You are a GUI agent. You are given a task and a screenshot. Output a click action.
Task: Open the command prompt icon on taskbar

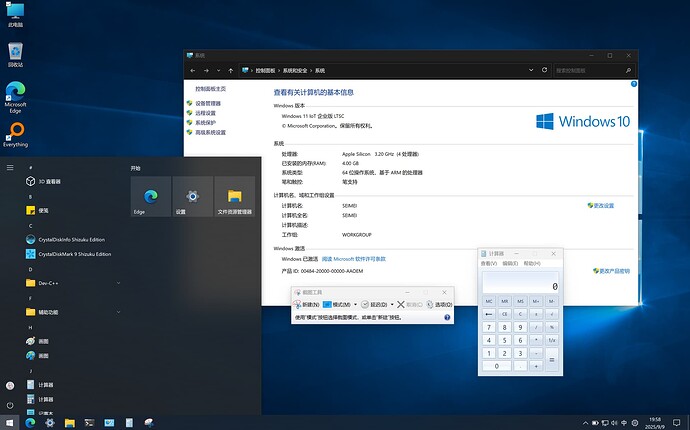[x=89, y=423]
